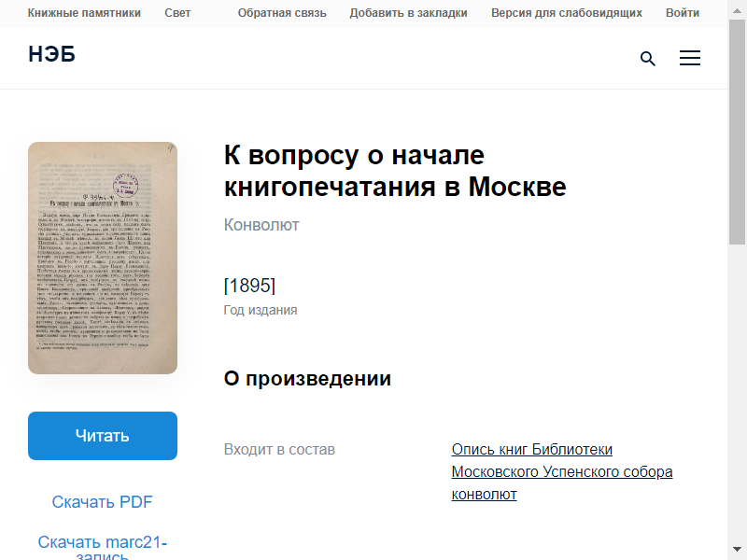Screen dimensions: 747x560
Task: Click the page title heading
Action: 395,171
